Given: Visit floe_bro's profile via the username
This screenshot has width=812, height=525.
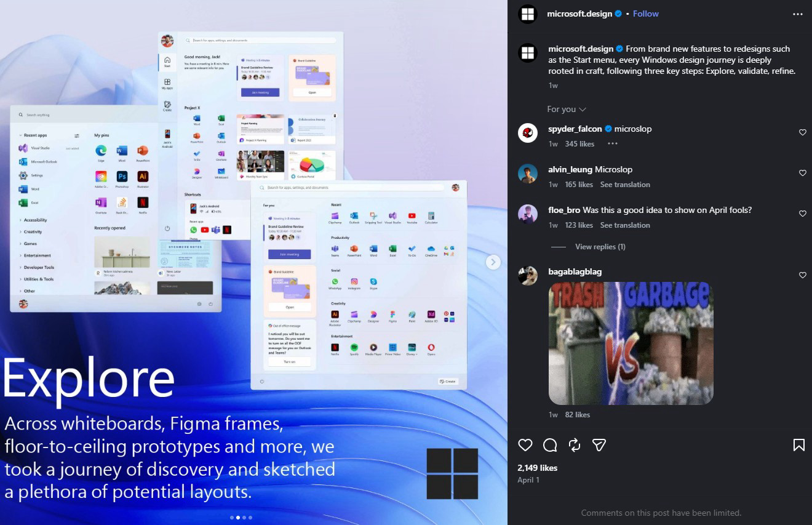Looking at the screenshot, I should click(x=564, y=210).
